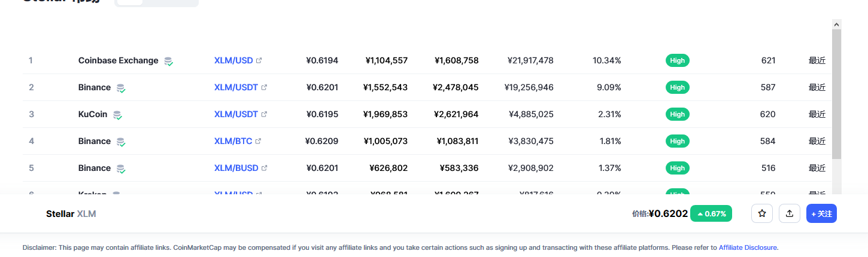
Task: Click the 0.67% price change badge
Action: (711, 213)
